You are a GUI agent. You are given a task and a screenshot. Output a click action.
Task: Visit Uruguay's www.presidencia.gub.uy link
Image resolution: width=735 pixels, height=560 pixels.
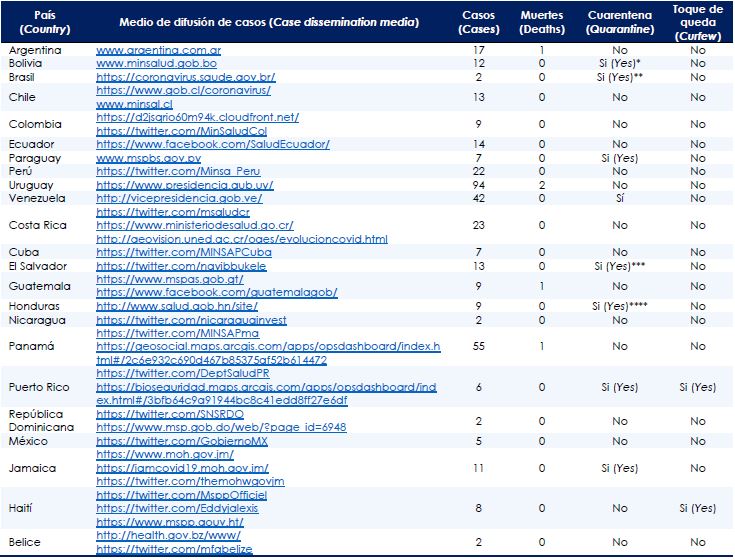pos(183,185)
